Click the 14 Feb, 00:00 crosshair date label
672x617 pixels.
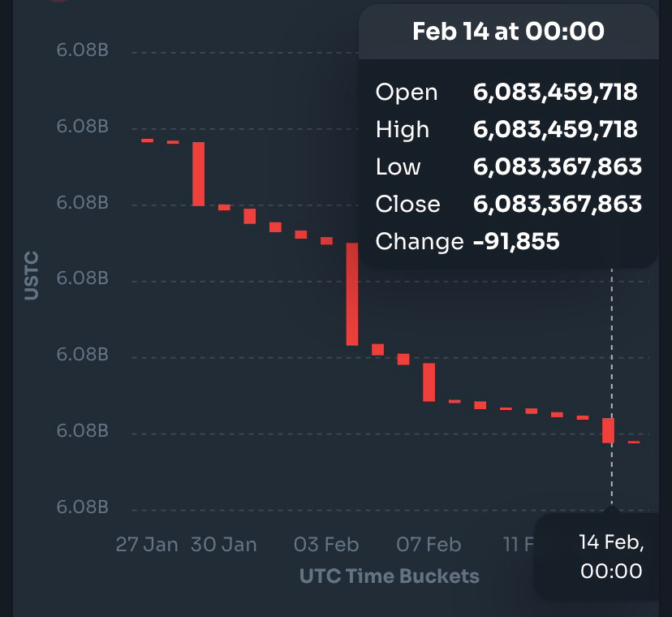611,556
